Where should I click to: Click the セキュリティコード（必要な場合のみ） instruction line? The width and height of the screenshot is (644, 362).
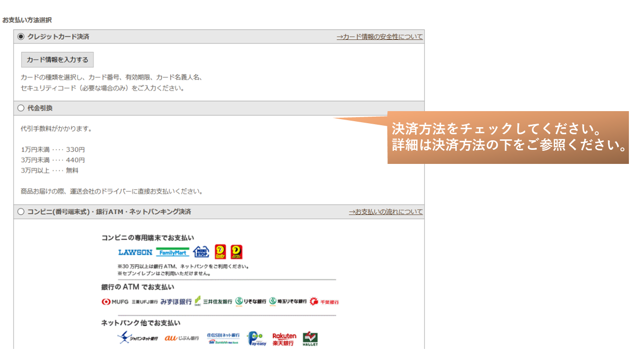(x=103, y=88)
